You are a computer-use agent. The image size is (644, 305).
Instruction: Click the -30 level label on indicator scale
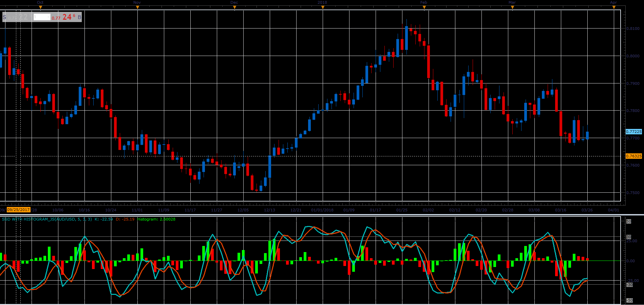point(629,285)
